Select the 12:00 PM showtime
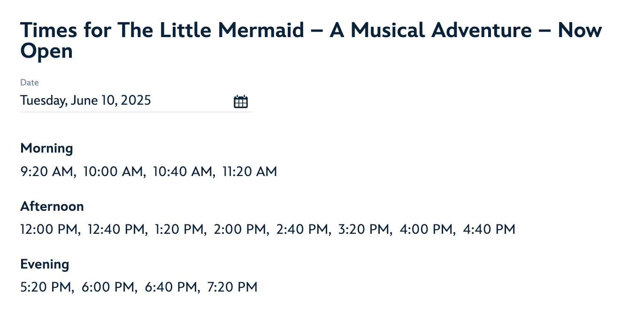The height and width of the screenshot is (323, 644). coord(49,230)
